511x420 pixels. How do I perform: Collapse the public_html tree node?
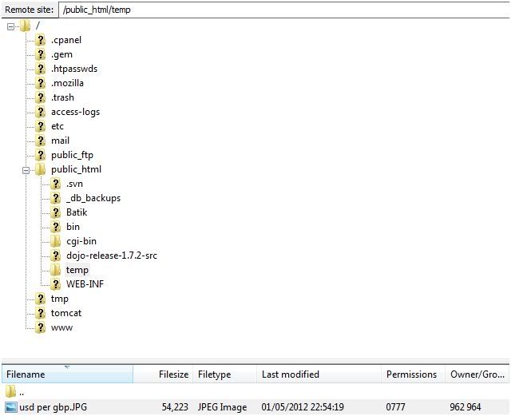click(x=26, y=169)
